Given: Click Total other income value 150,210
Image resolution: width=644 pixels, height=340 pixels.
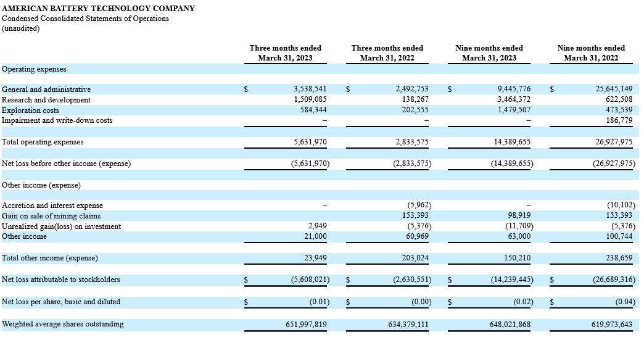Looking at the screenshot, I should (x=517, y=258).
